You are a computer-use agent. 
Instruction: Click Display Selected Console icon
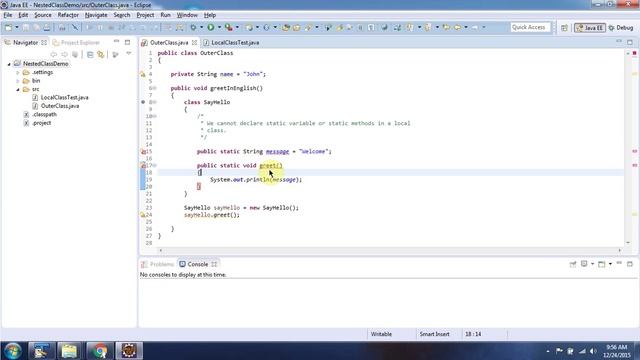point(584,264)
